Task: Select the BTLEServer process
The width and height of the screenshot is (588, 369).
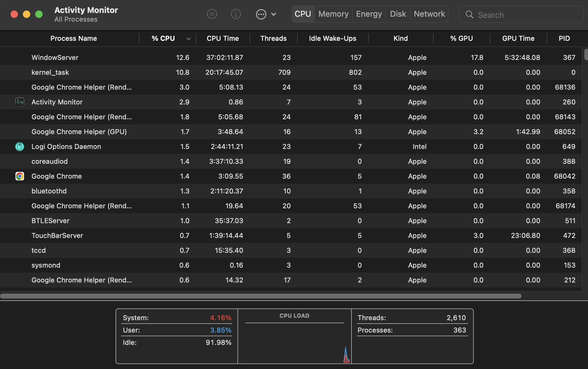Action: click(291, 221)
